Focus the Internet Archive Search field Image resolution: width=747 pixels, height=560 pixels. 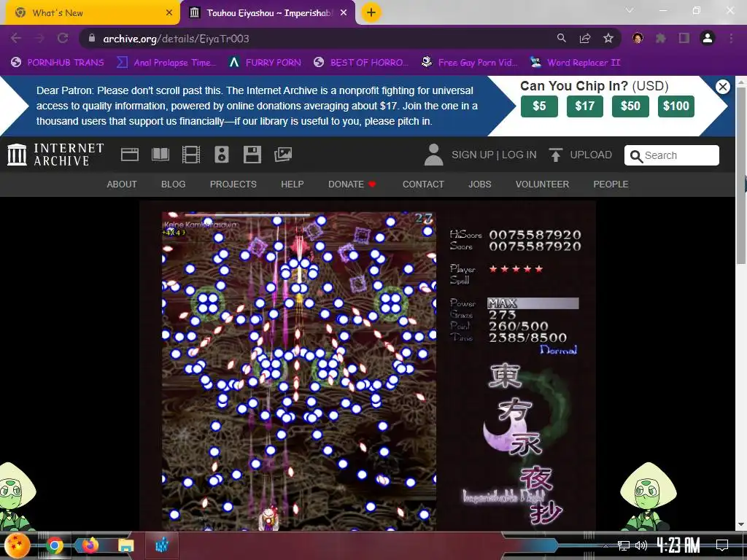coord(672,155)
